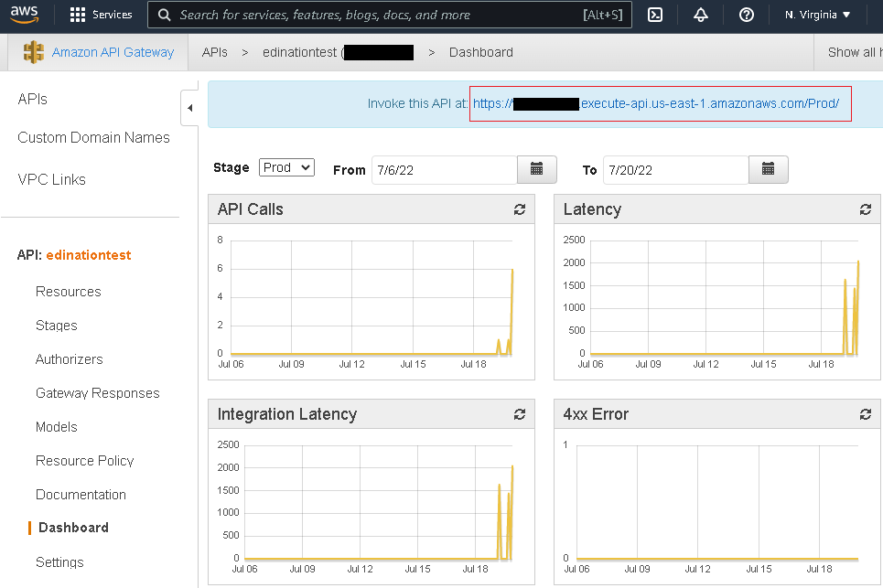The image size is (883, 588).
Task: Open the Stage Prod dropdown
Action: (286, 167)
